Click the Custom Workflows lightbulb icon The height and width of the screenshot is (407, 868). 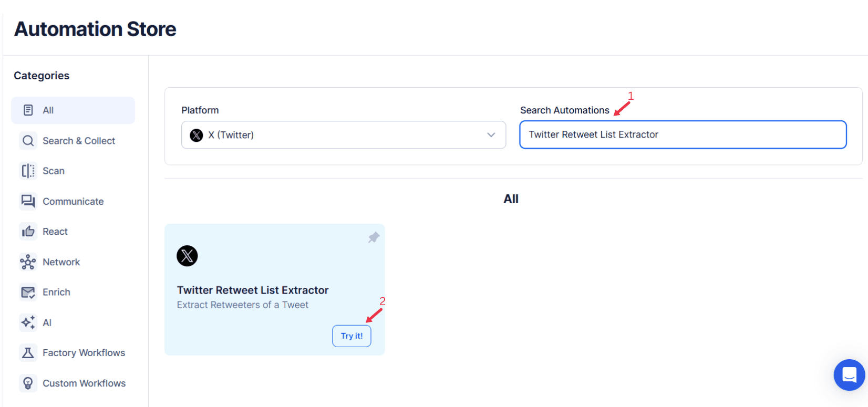28,383
